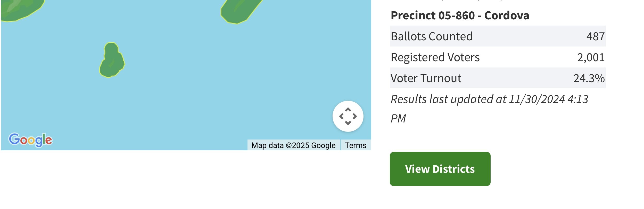Pan the map right with the arrow
The image size is (644, 209).
click(x=355, y=116)
